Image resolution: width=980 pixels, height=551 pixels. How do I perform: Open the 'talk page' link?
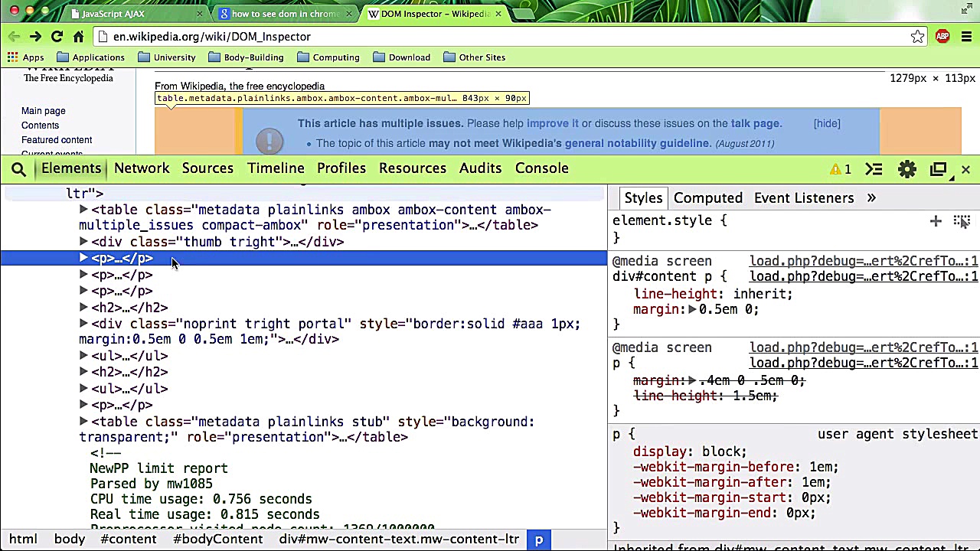click(x=755, y=123)
